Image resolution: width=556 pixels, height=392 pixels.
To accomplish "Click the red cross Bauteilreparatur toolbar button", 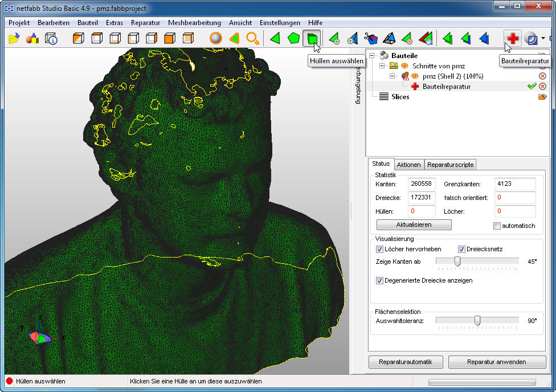I will tap(513, 38).
